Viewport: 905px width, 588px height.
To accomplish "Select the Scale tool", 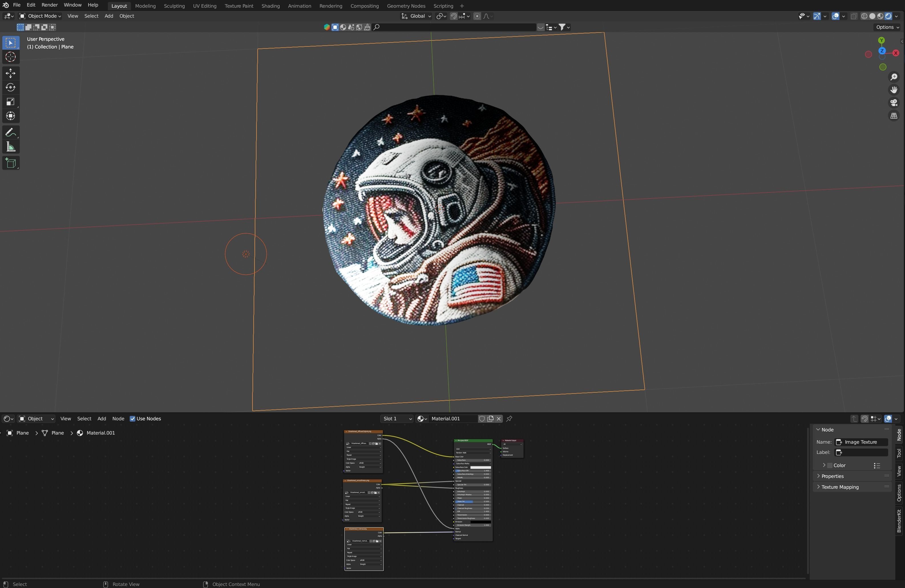I will [x=11, y=102].
